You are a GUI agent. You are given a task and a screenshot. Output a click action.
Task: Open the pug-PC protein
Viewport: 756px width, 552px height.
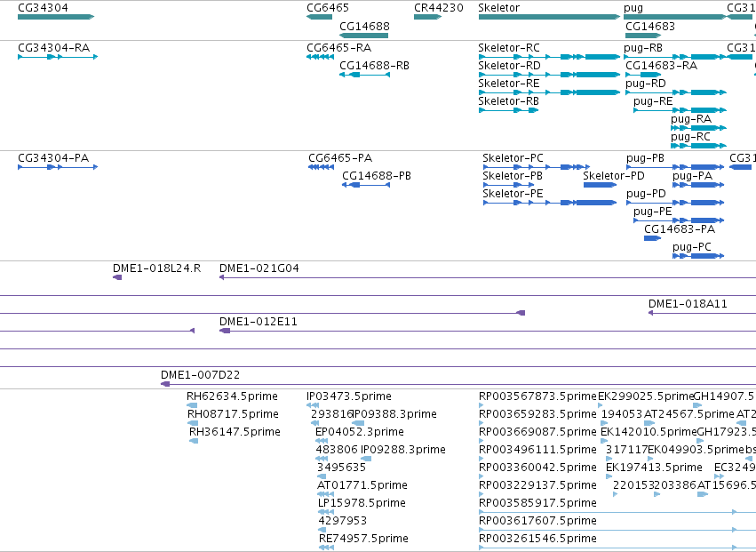(x=692, y=247)
